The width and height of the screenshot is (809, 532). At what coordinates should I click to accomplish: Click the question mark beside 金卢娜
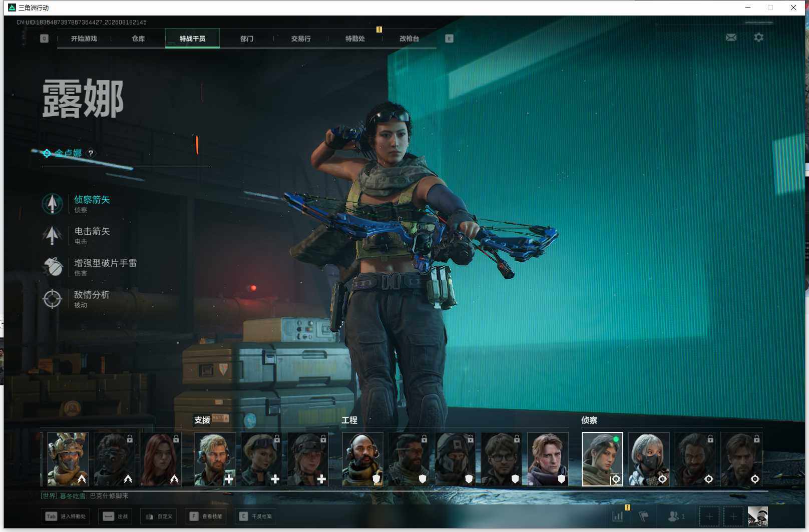pyautogui.click(x=91, y=153)
